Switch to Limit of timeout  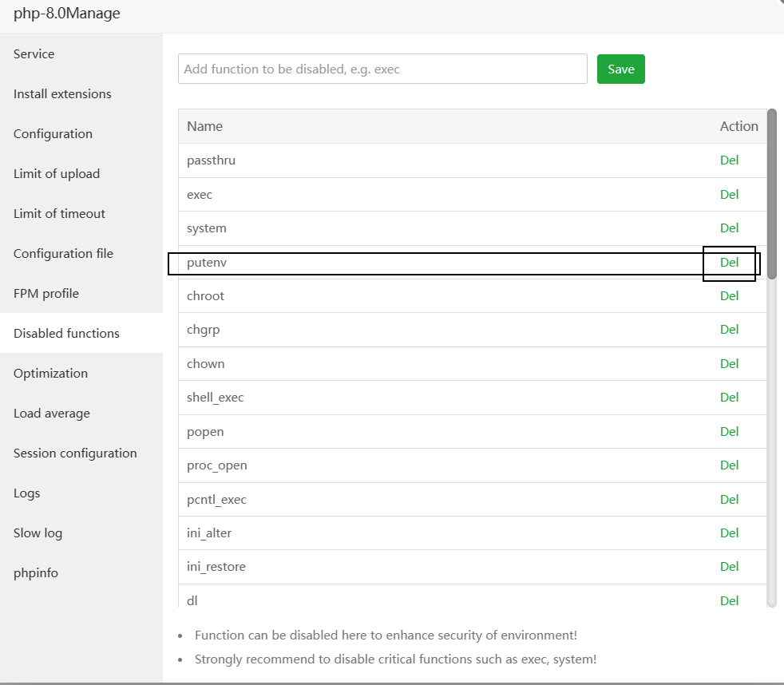(59, 214)
